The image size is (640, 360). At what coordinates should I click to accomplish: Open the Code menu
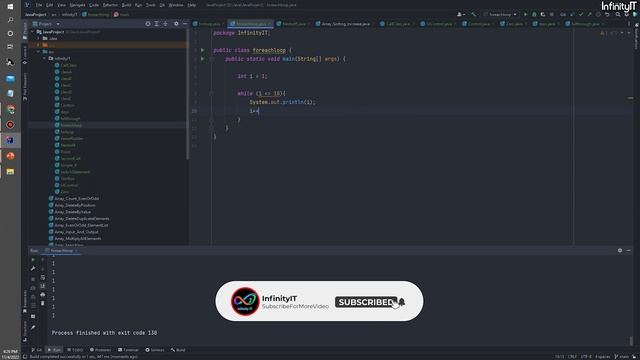(x=94, y=5)
